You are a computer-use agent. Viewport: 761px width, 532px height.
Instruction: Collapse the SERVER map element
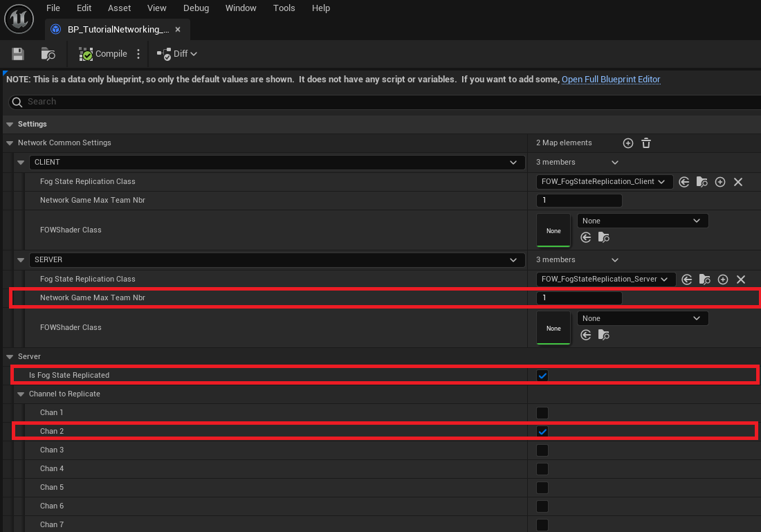coord(21,260)
